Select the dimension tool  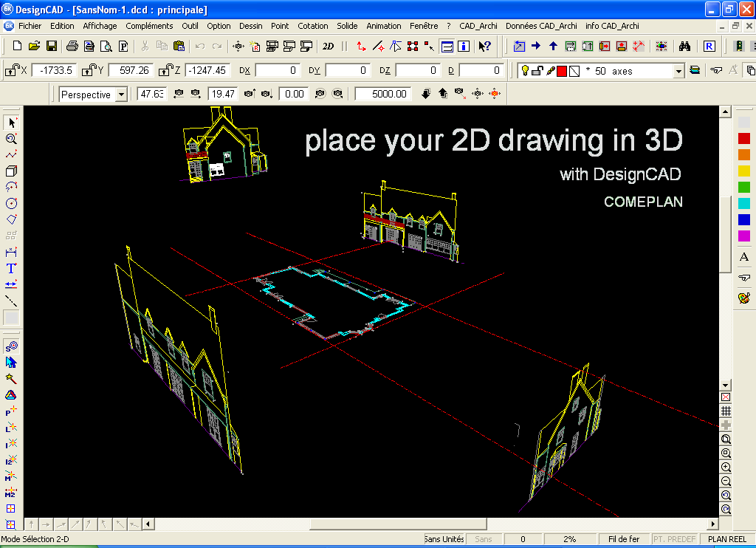11,253
